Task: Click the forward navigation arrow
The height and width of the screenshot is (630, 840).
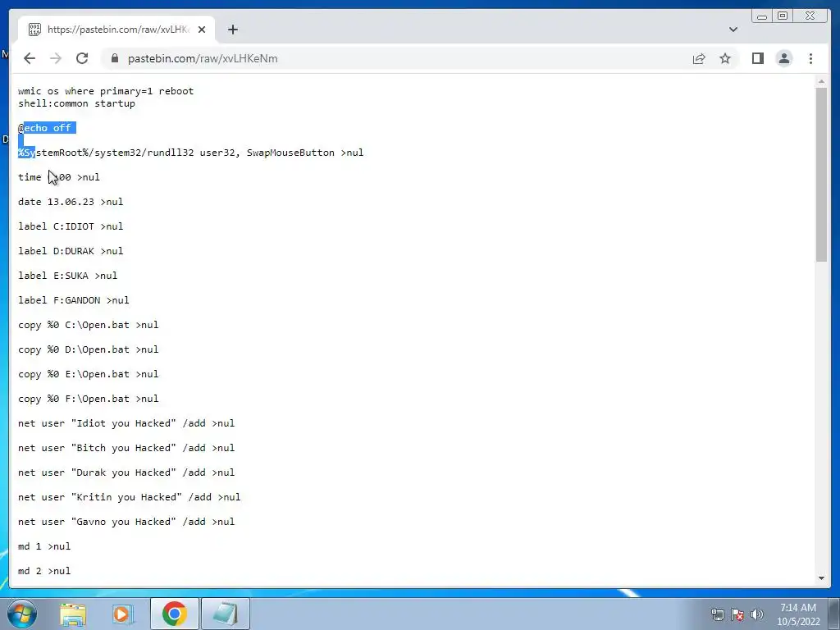Action: tap(56, 58)
